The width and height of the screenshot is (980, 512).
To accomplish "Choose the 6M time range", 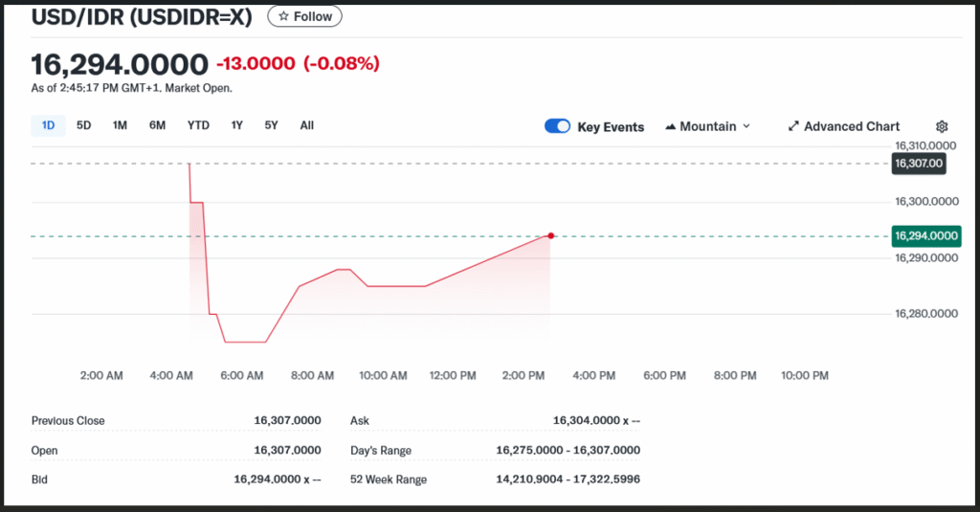I will click(157, 125).
